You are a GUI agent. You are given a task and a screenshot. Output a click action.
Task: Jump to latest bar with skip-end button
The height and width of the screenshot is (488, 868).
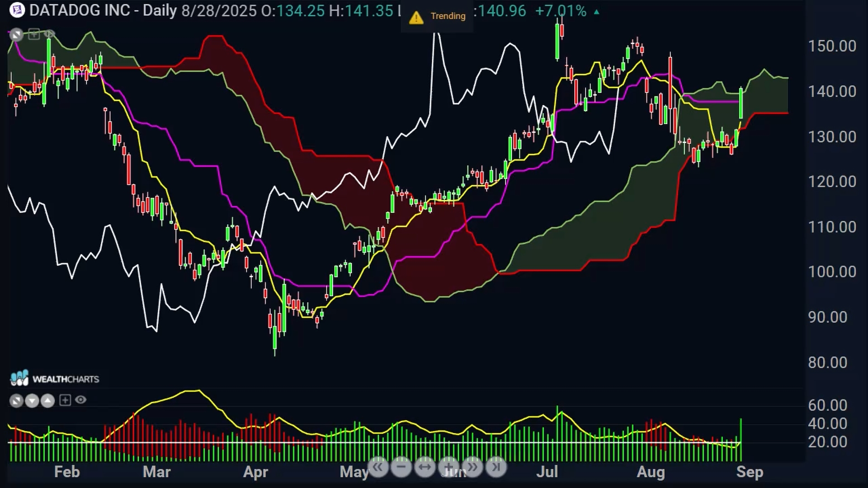(496, 467)
